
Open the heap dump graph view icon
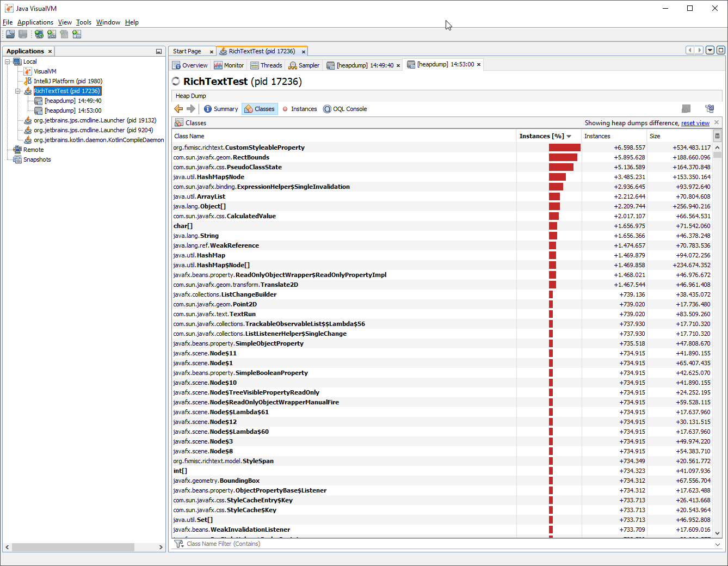coord(710,108)
